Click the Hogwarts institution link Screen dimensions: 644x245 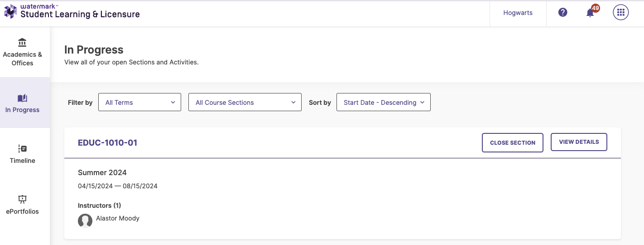coord(518,13)
